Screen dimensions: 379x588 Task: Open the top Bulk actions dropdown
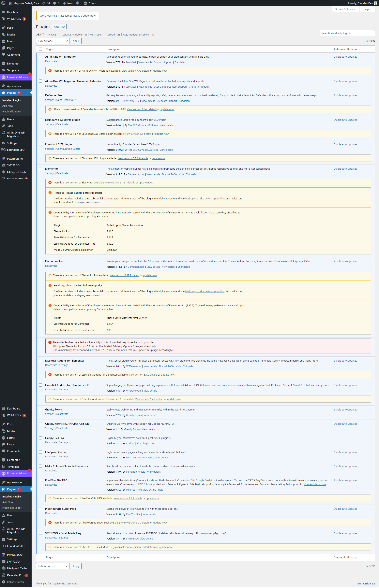point(53,41)
